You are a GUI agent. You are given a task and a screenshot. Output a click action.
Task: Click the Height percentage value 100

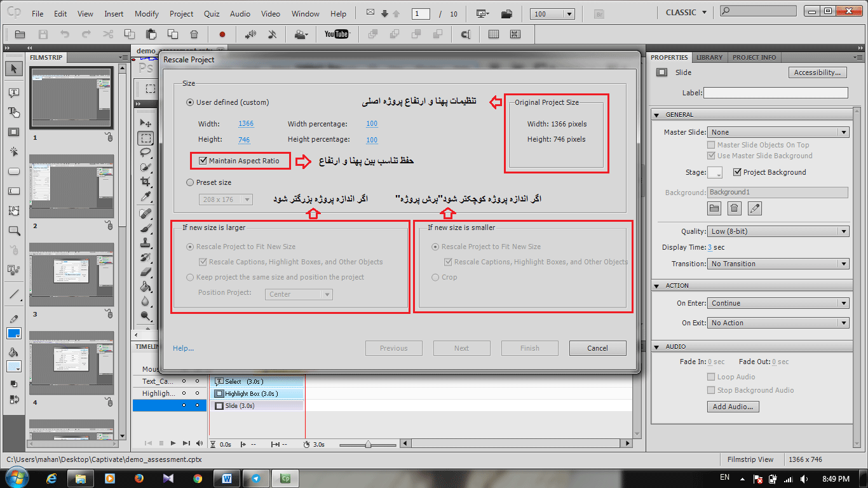(372, 140)
